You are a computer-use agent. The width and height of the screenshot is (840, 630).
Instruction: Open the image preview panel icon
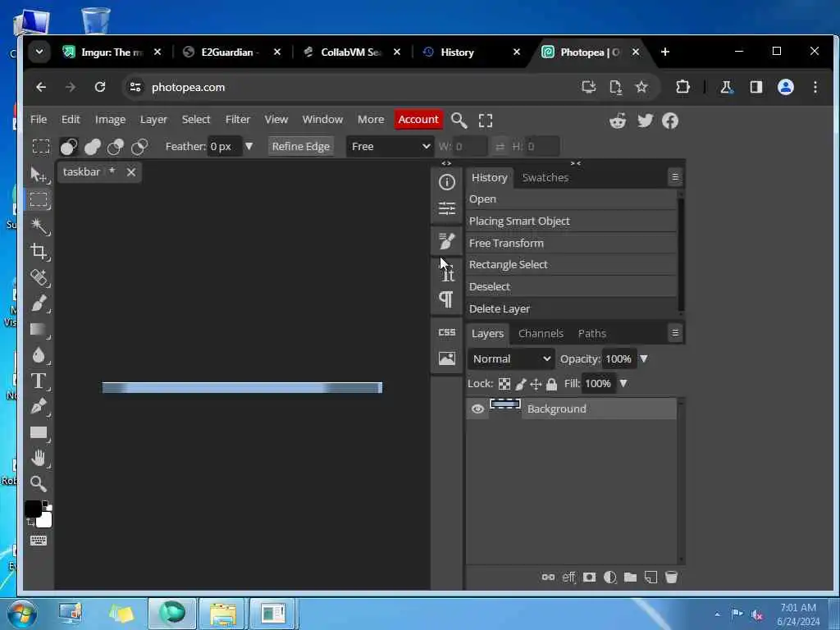pos(447,358)
